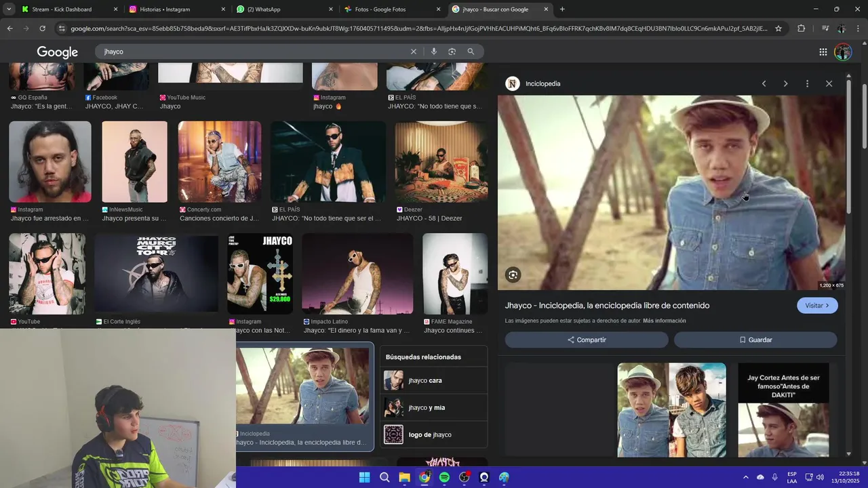The image size is (868, 488).
Task: Open the tab search dropdown arrow
Action: pos(9,9)
